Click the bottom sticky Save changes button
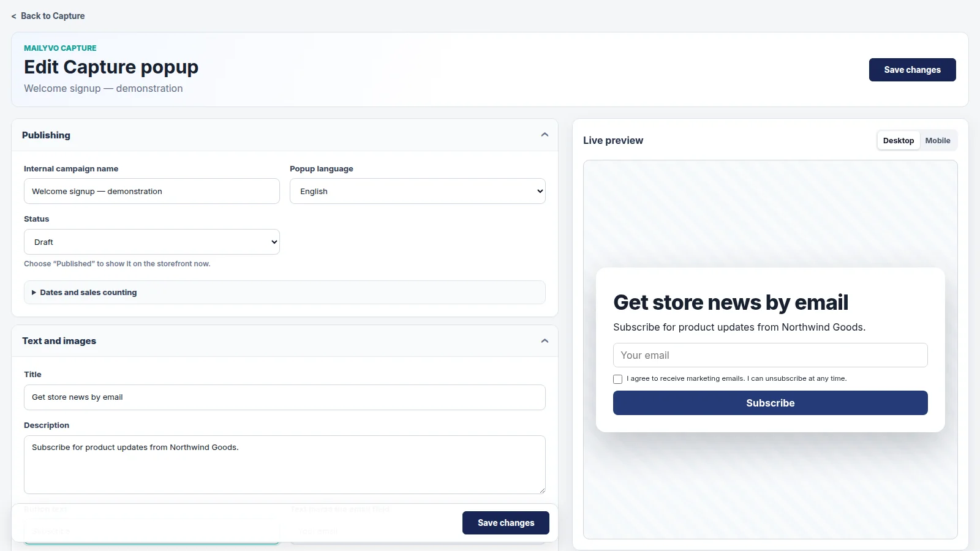Viewport: 980px width, 551px height. point(506,523)
